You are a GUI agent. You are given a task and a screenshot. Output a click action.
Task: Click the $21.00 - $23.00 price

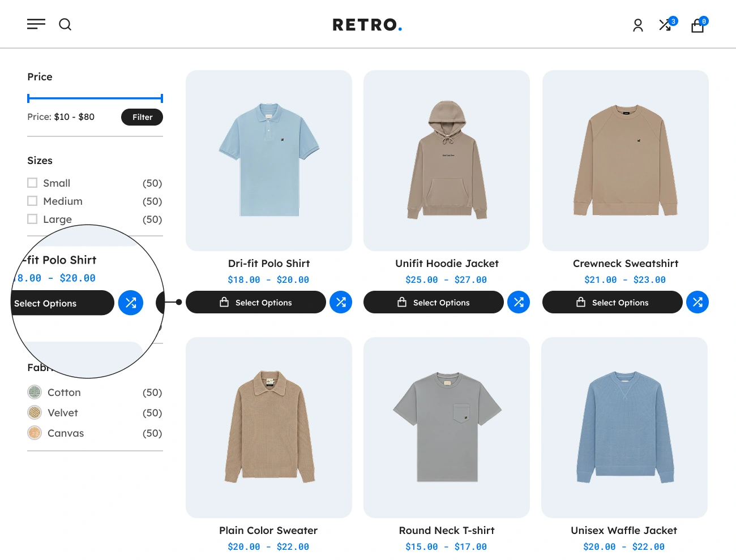pos(625,280)
